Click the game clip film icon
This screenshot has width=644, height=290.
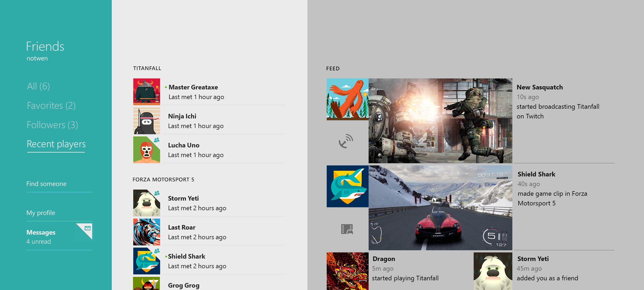[347, 229]
